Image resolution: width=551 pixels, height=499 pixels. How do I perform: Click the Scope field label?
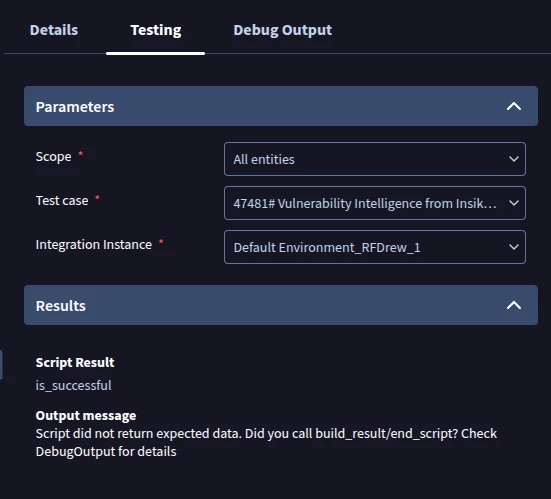(53, 157)
